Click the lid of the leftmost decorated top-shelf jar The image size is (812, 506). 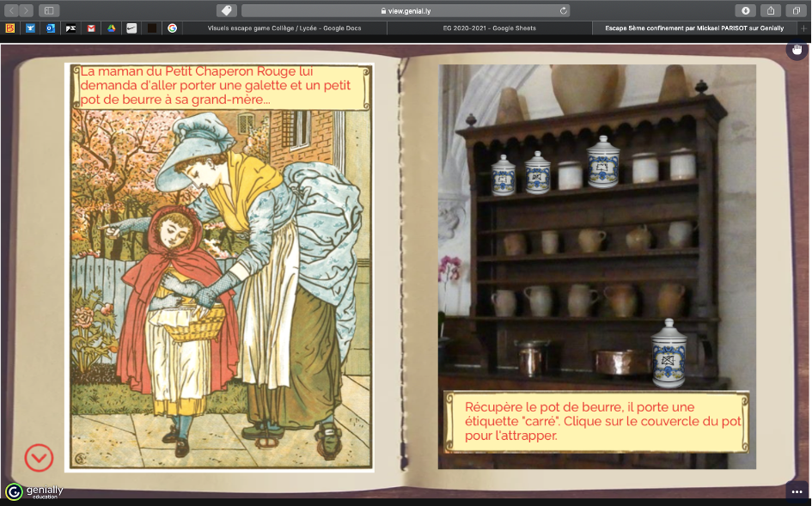503,160
